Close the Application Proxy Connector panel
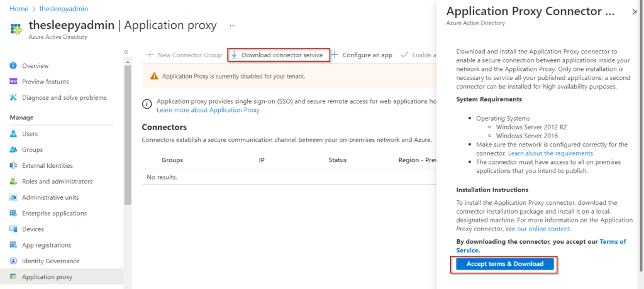 tap(634, 12)
